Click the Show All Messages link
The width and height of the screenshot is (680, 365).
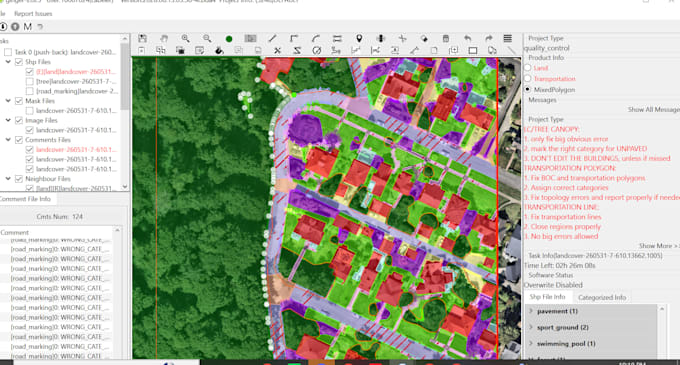[x=654, y=110]
